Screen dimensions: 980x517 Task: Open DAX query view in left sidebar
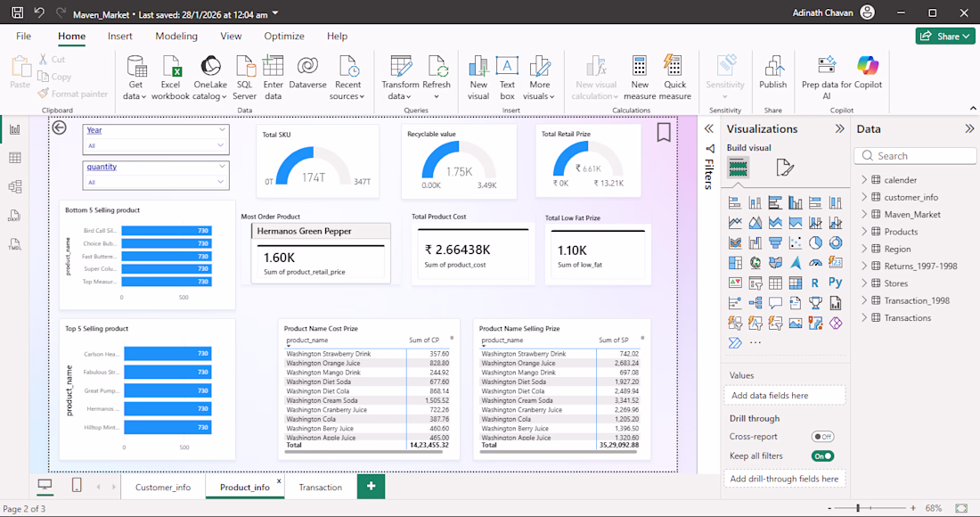point(15,216)
